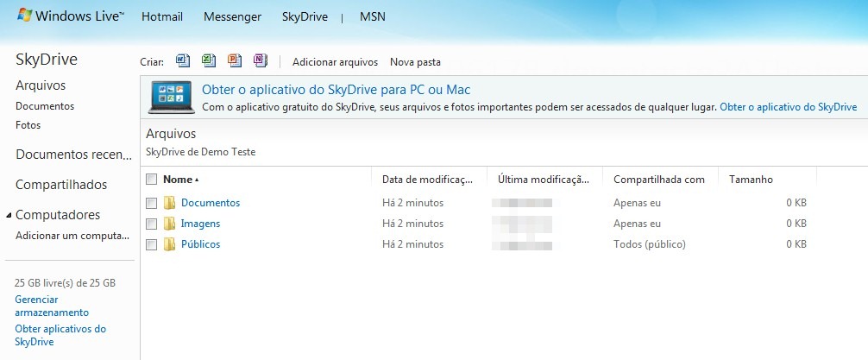Screen dimensions: 868x360
Task: Open the Públicos folder name link
Action: [200, 244]
